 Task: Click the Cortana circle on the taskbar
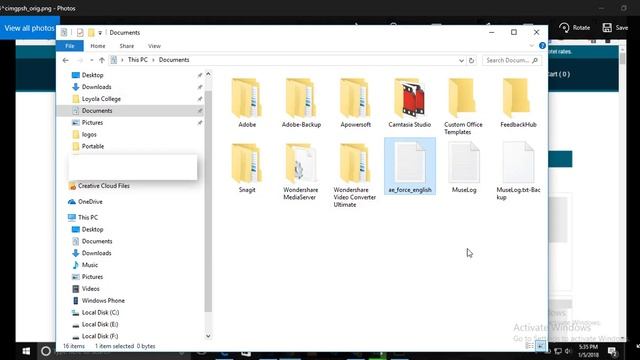coord(46,351)
